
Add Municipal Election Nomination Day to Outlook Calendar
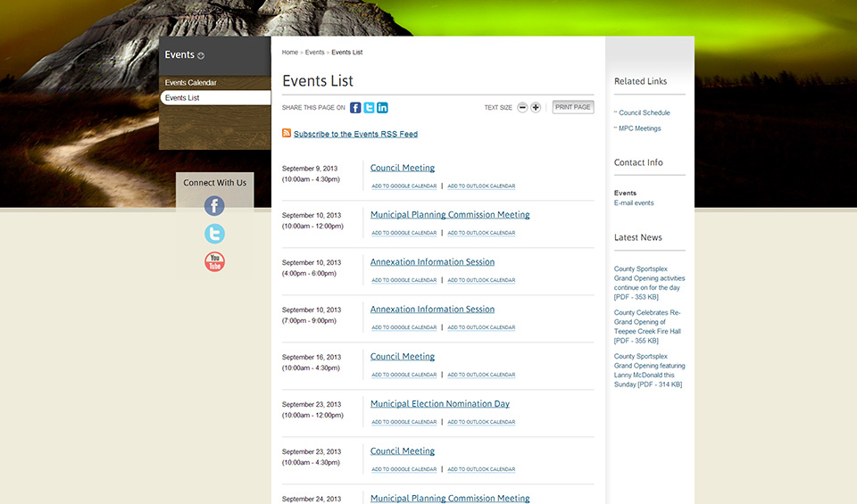point(481,423)
